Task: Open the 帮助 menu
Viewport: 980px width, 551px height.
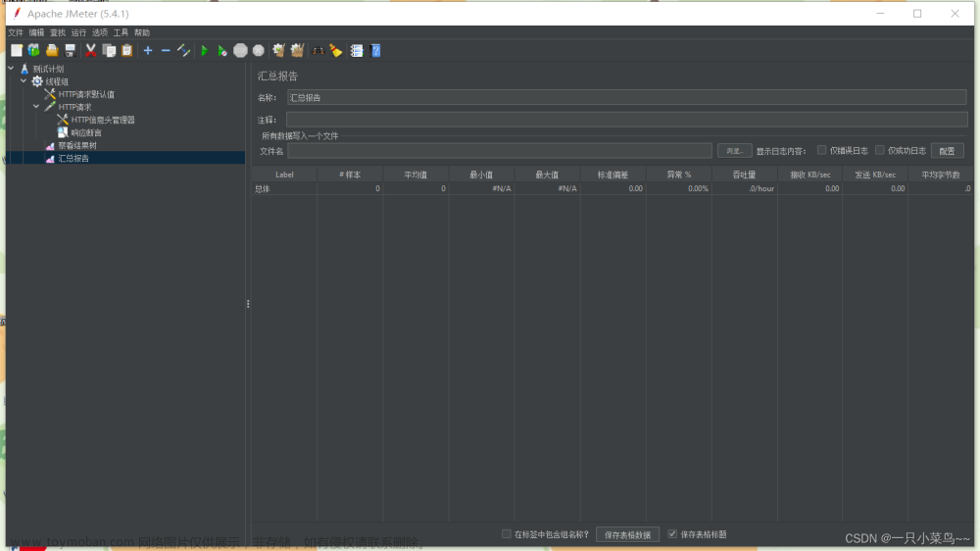Action: 142,32
